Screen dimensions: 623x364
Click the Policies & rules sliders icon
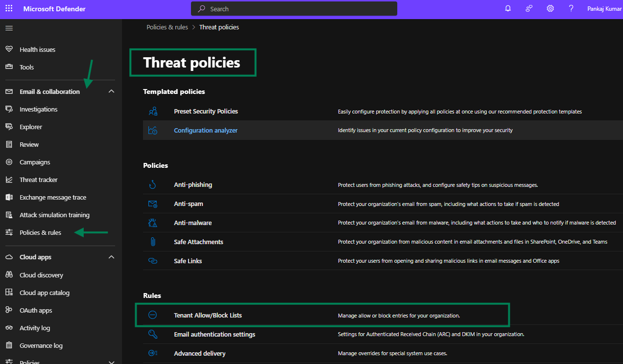click(x=9, y=232)
